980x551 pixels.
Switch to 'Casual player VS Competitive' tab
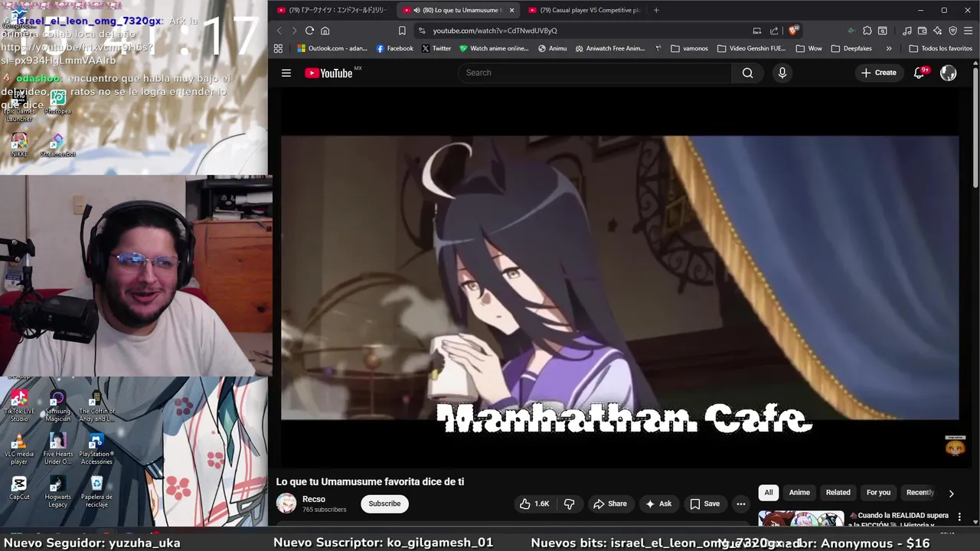click(x=583, y=10)
